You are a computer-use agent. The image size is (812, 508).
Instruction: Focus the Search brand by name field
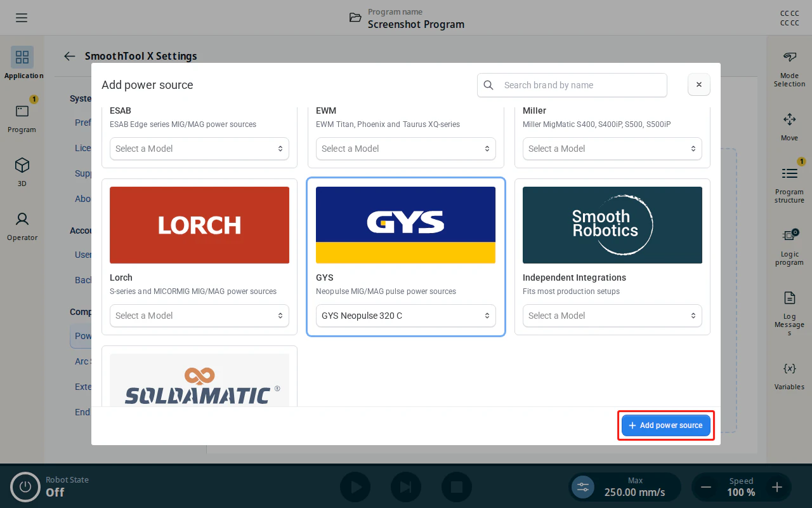(x=572, y=85)
